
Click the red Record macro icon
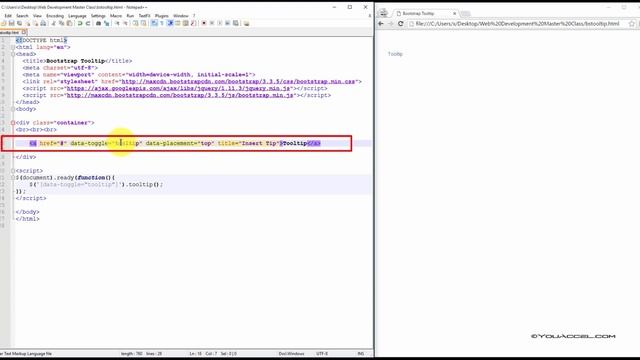[204, 23]
